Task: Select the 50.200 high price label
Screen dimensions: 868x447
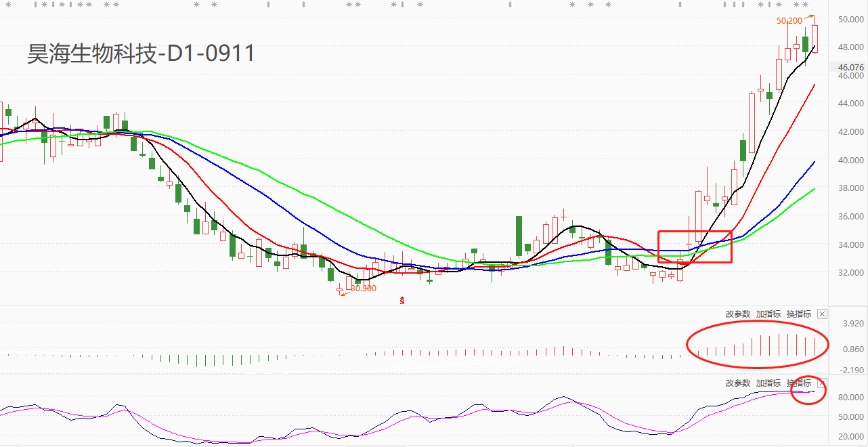Action: tap(789, 21)
